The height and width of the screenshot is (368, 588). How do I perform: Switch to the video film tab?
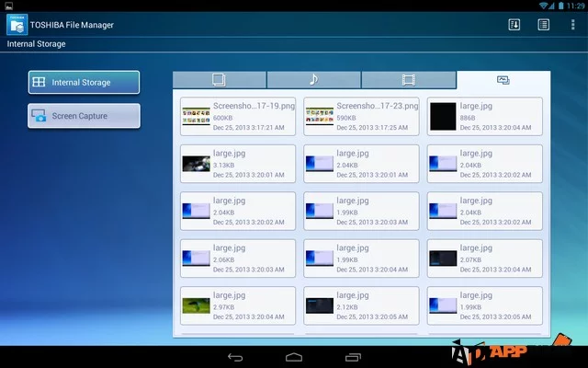point(409,80)
